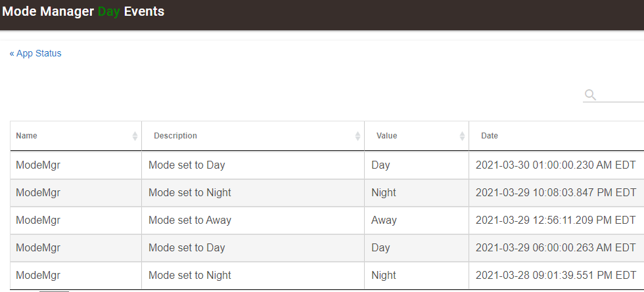The image size is (644, 292).
Task: Select the 10:08:03.847 PM Night event date
Action: click(556, 192)
